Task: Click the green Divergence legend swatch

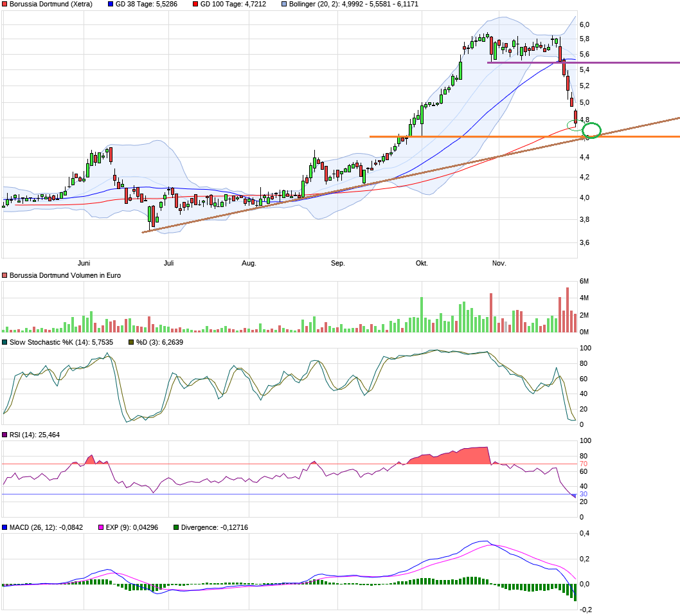Action: click(x=176, y=527)
